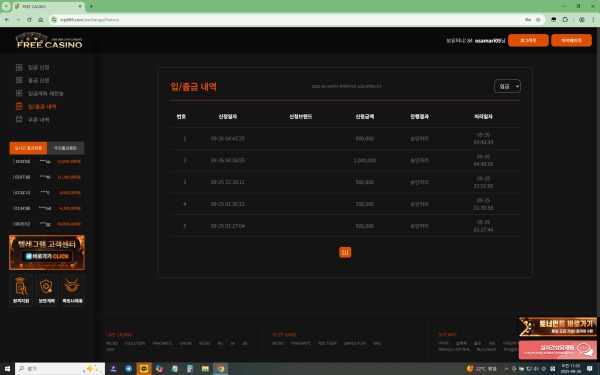Image resolution: width=600 pixels, height=375 pixels.
Task: Click the 원격지원 remote support icon
Action: tap(21, 290)
